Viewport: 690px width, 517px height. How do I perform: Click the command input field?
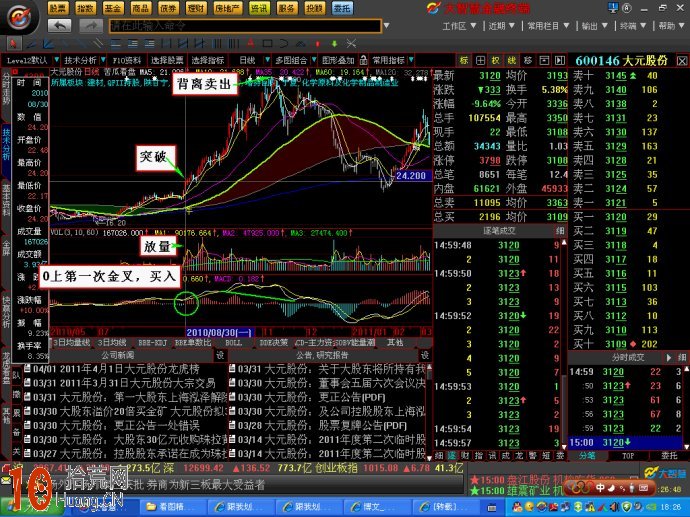[245, 26]
